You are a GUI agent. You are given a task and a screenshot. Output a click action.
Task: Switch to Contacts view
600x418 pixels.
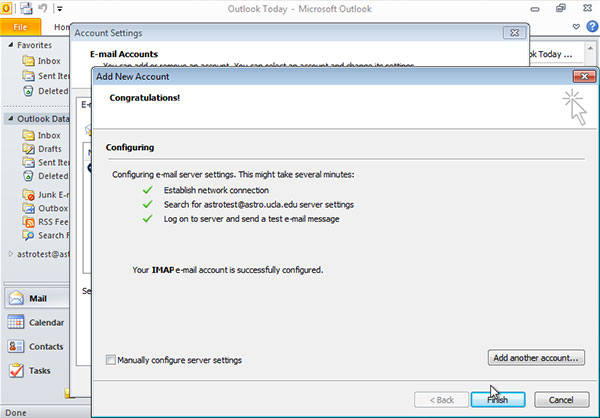37,346
